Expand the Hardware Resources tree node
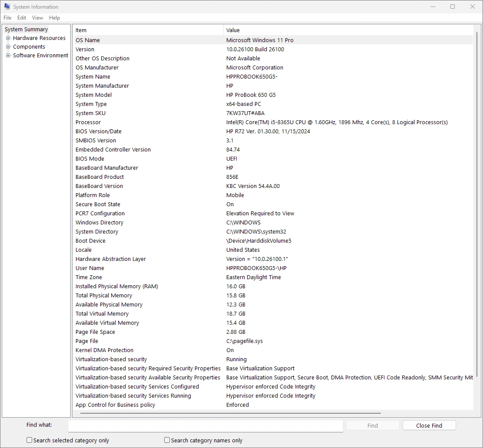The height and width of the screenshot is (448, 483). pyautogui.click(x=8, y=38)
